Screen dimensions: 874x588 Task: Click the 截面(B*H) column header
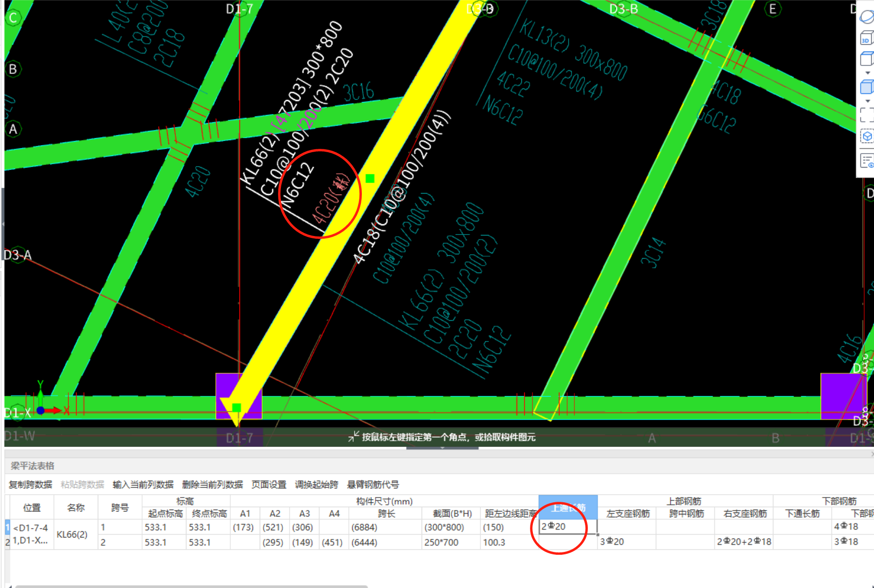coord(451,514)
